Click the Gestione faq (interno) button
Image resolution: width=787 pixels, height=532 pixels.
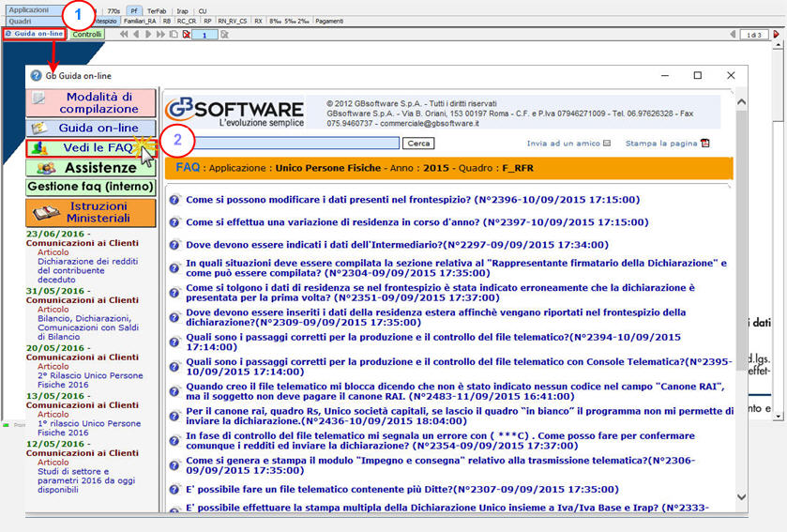click(x=91, y=187)
